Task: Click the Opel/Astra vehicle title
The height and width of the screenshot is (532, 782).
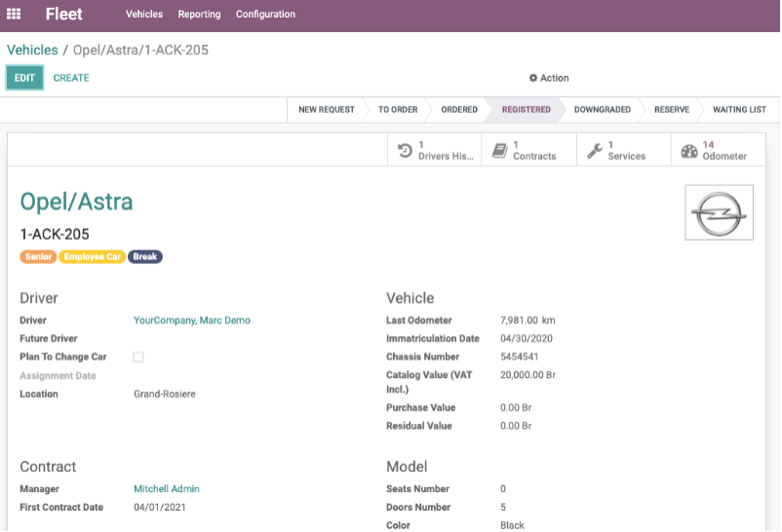Action: (76, 202)
